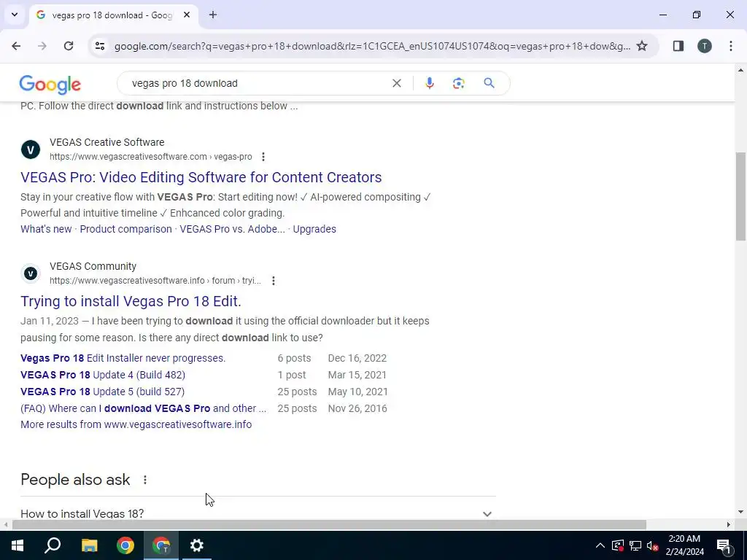Click the scroll right arrow of horizontal scrollbar

tap(729, 525)
